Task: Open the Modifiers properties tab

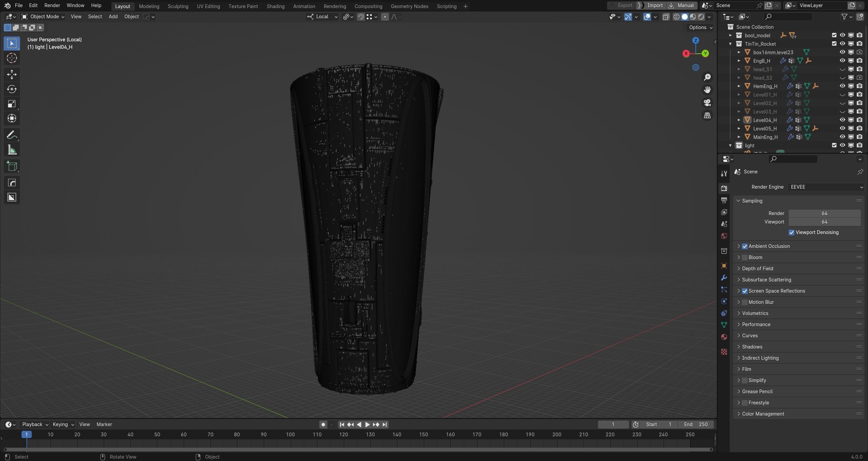Action: tap(724, 278)
